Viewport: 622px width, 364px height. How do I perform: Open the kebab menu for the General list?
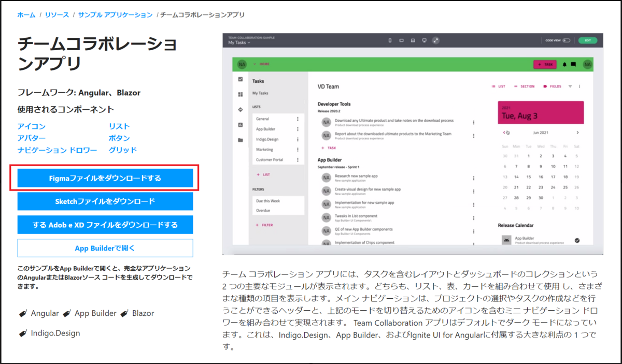[x=299, y=119]
